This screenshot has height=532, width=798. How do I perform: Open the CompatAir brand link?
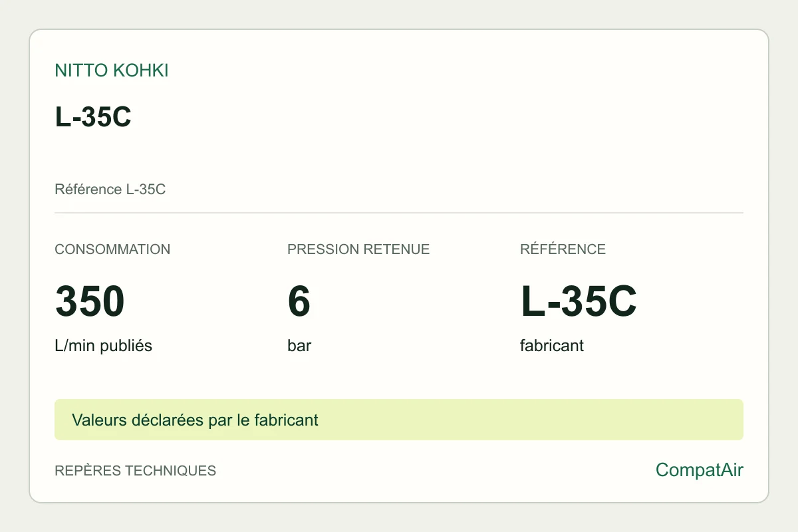point(700,470)
